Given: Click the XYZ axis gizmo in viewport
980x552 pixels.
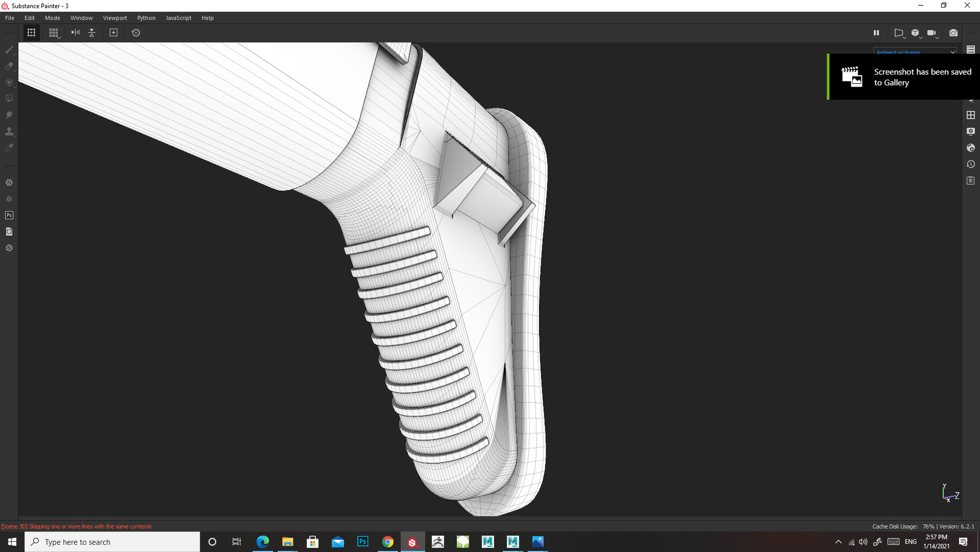Looking at the screenshot, I should point(950,493).
